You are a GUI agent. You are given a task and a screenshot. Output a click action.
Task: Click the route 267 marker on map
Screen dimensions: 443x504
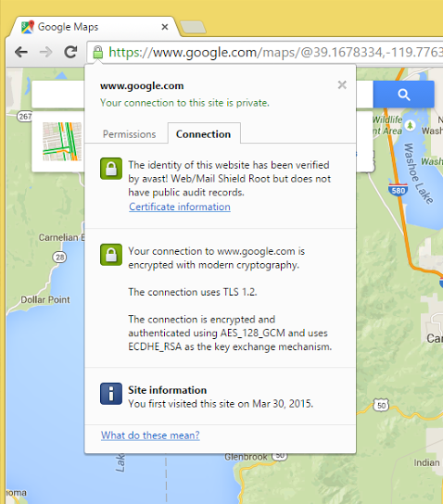click(25, 117)
